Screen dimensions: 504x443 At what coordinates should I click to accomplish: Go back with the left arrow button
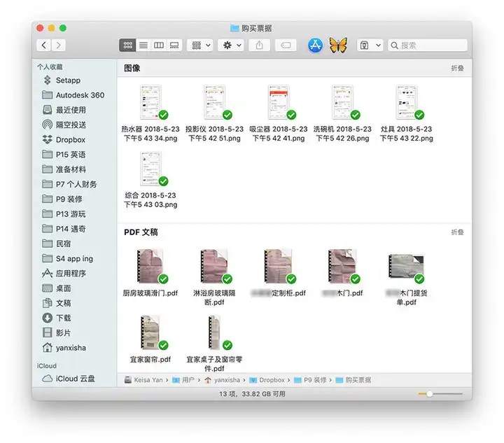coord(44,45)
